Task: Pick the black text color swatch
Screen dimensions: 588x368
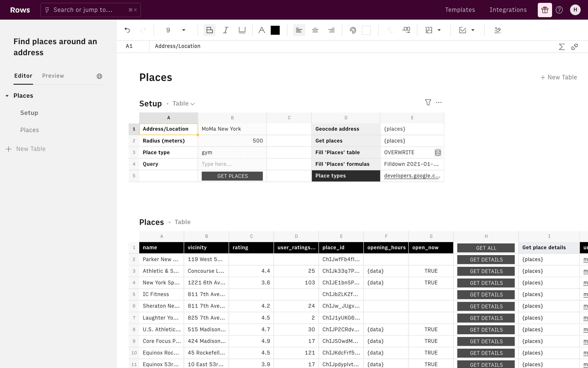Action: pyautogui.click(x=275, y=30)
